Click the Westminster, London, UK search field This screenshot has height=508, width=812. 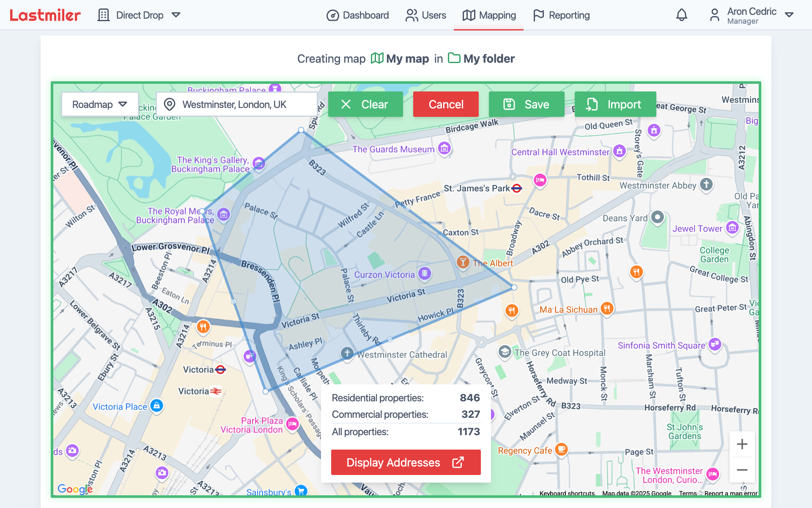tap(237, 104)
